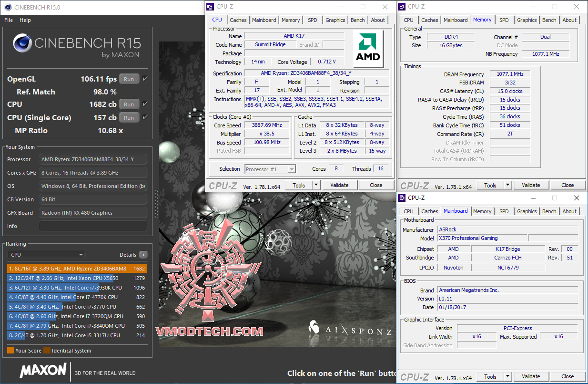Click the empty Info field in Your System
588x384 pixels.
[x=93, y=226]
